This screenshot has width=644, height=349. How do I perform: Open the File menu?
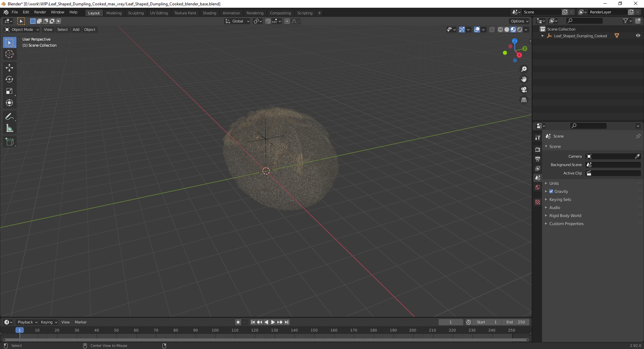(15, 12)
